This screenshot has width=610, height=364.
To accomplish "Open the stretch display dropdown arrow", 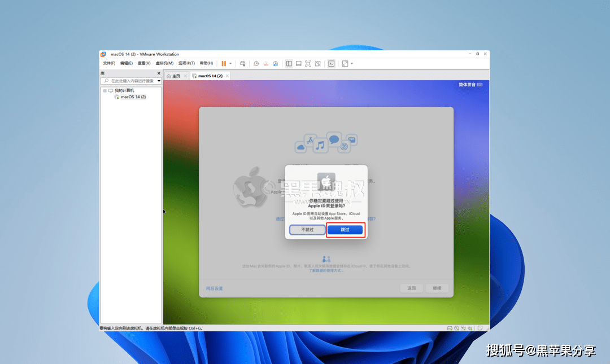I will pyautogui.click(x=352, y=63).
